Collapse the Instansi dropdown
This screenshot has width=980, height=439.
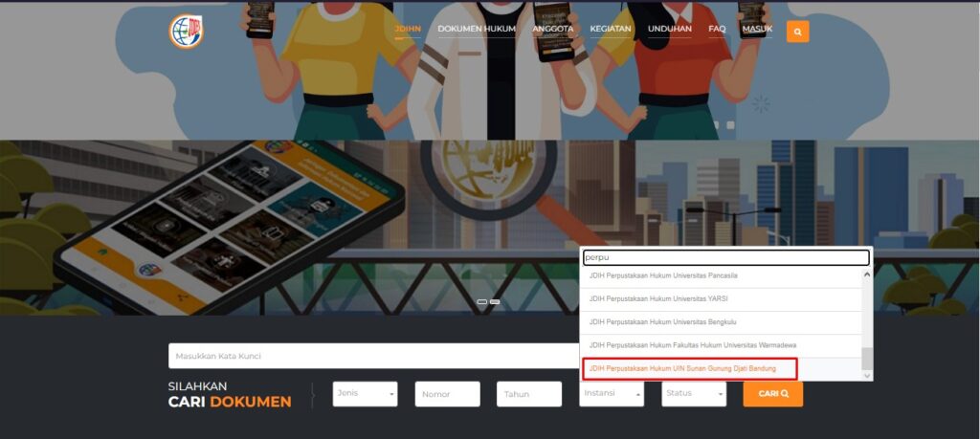coord(611,393)
